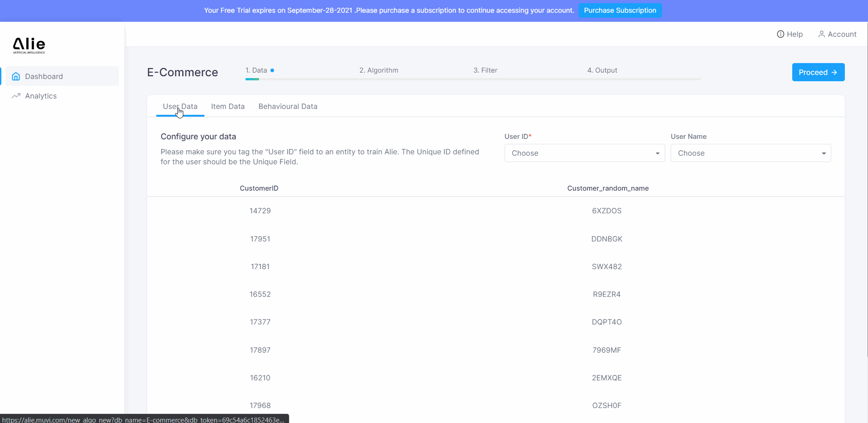Click the User Name dropdown caret
The height and width of the screenshot is (423, 868).
824,153
